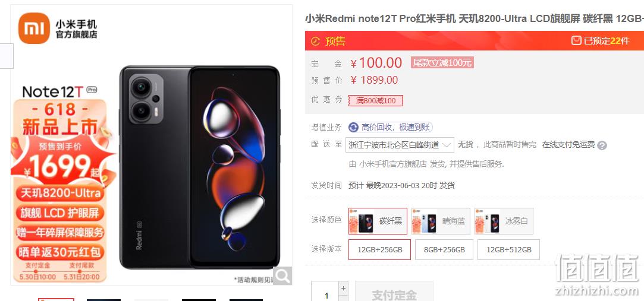
Task: Click the 预售 clock icon
Action: pos(315,41)
